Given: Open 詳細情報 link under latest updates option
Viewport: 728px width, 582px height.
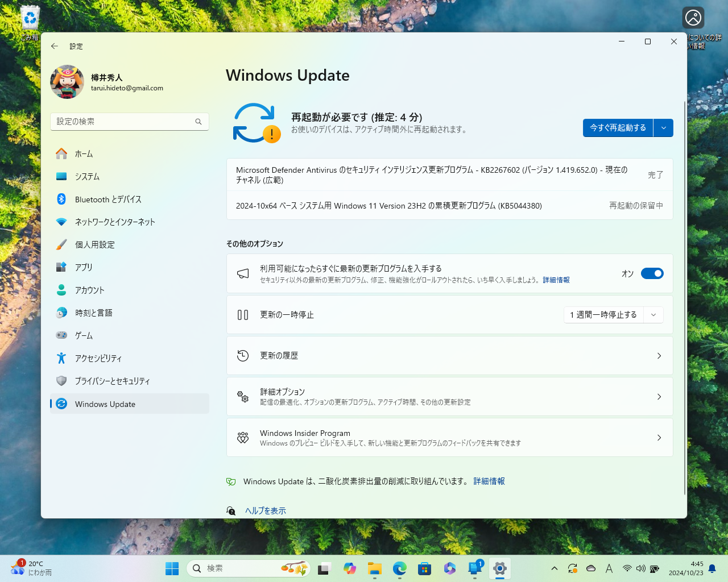Looking at the screenshot, I should [x=556, y=280].
